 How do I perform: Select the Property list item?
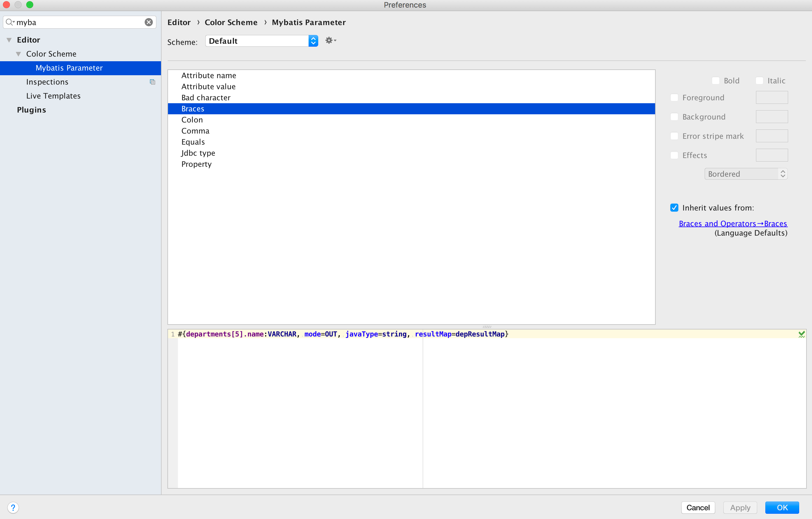tap(411, 164)
